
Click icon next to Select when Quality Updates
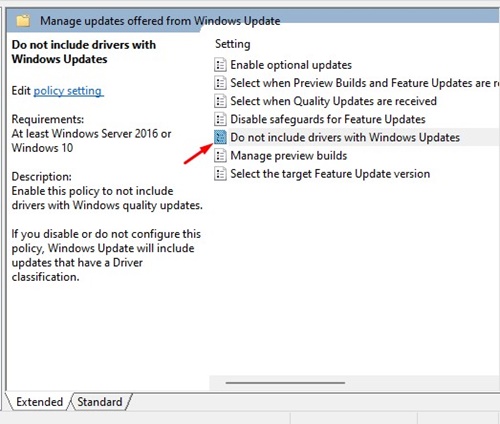(220, 101)
